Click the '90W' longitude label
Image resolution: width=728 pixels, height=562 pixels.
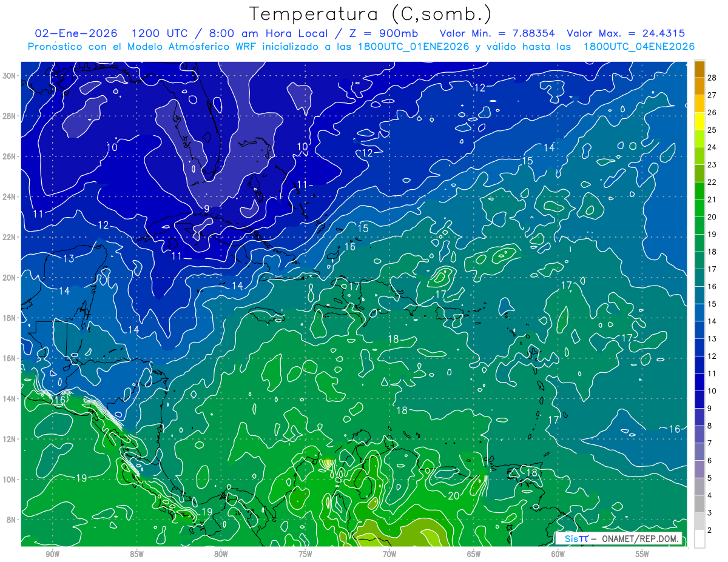coord(52,554)
